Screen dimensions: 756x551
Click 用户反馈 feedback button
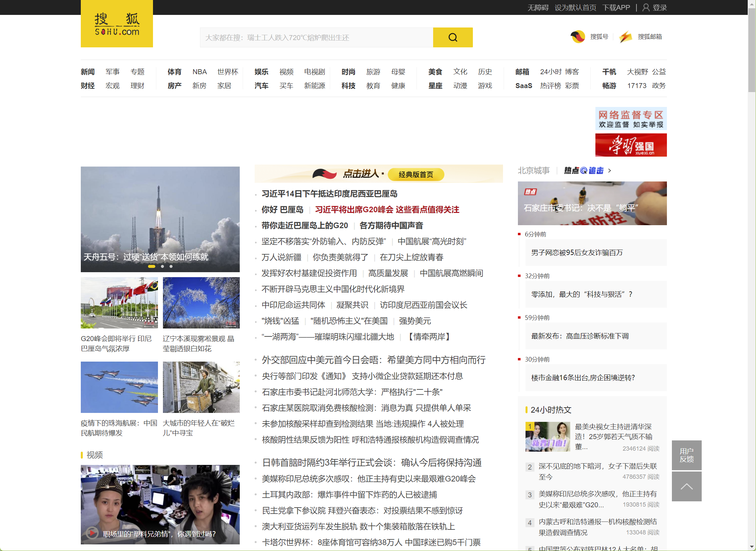pos(686,455)
